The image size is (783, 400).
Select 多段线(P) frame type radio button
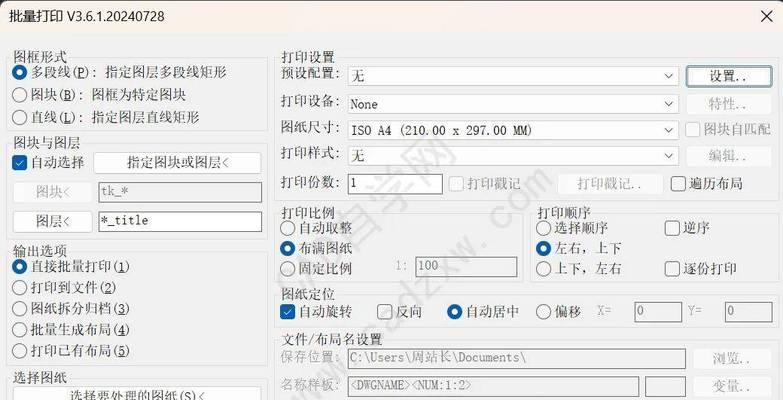click(19, 72)
